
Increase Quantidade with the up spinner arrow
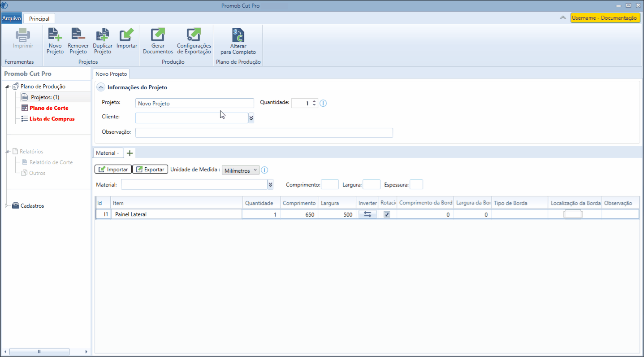(x=314, y=101)
